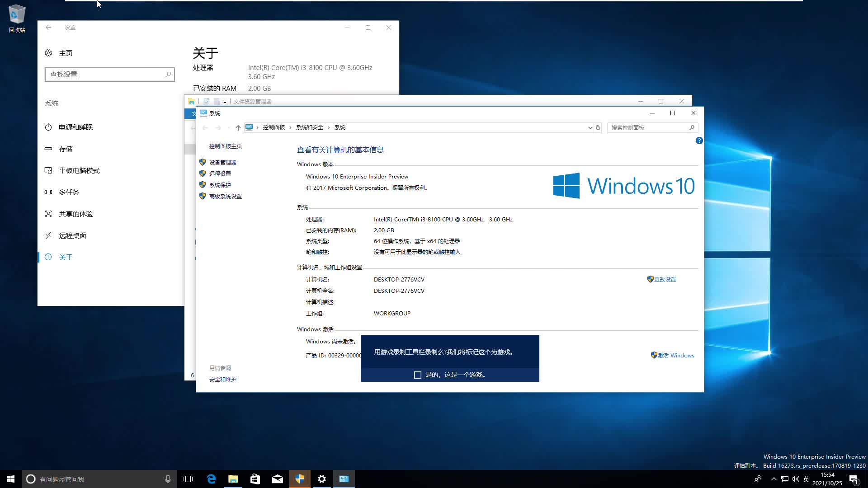Image resolution: width=868 pixels, height=488 pixels.
Task: Open Security and Maintenance link
Action: tap(222, 380)
